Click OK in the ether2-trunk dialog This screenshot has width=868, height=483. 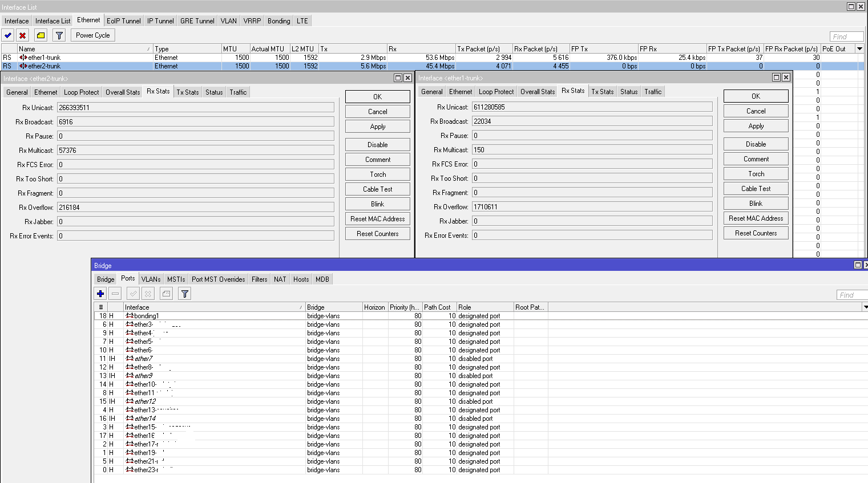[x=378, y=97]
